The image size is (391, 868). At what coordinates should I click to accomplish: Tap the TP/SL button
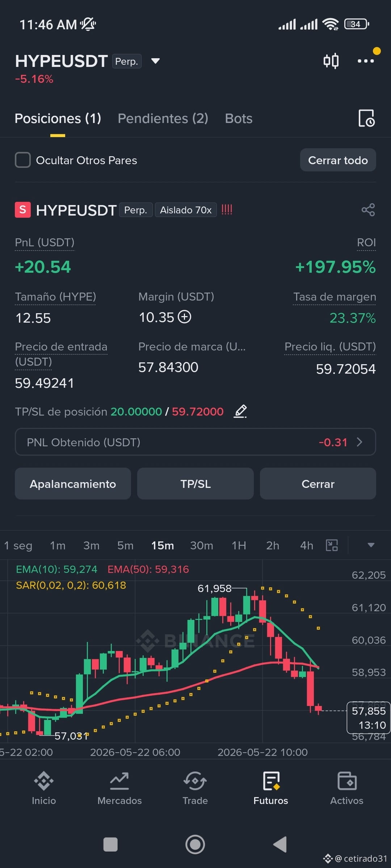(195, 484)
